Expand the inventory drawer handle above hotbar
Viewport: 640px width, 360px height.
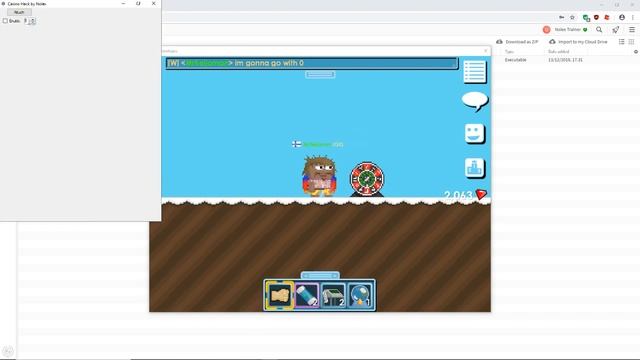(x=320, y=276)
